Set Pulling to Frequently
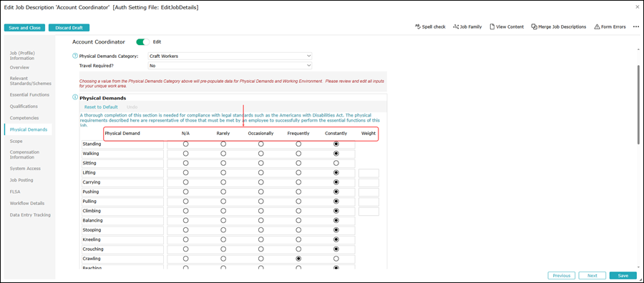The height and width of the screenshot is (283, 644). click(x=298, y=202)
